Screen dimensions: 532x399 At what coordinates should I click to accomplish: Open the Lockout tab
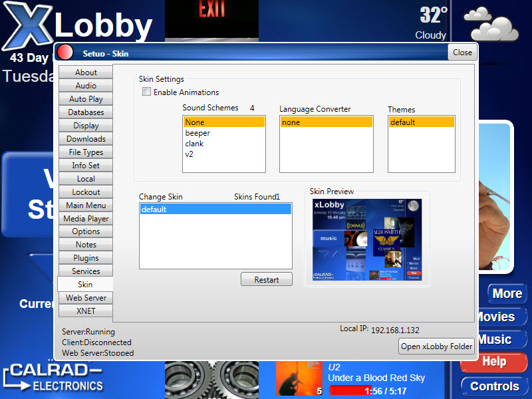pyautogui.click(x=86, y=192)
